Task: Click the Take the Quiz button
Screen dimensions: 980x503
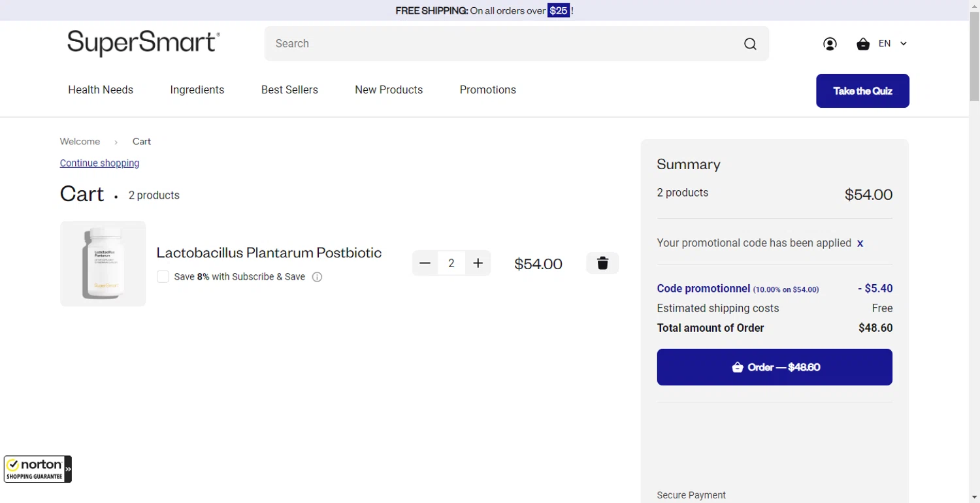Action: [x=862, y=91]
